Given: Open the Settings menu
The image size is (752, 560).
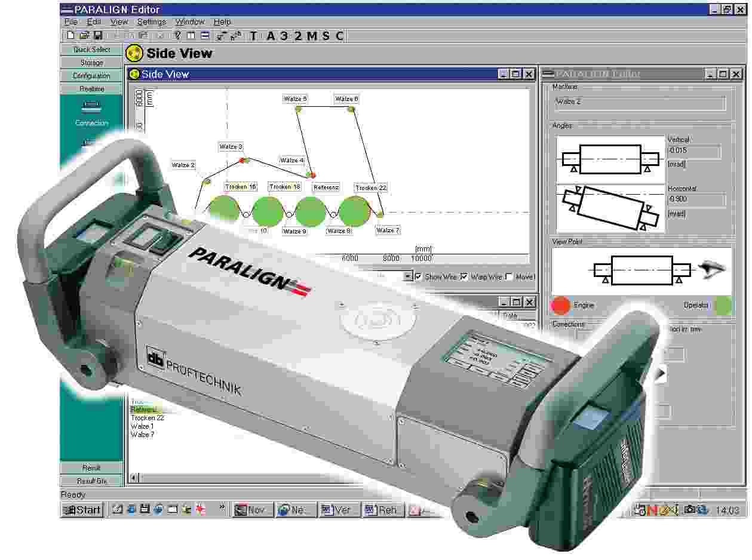Looking at the screenshot, I should [151, 21].
